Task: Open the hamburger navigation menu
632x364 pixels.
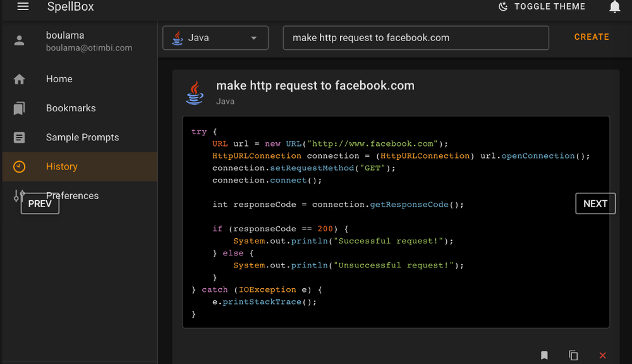Action: click(x=23, y=6)
